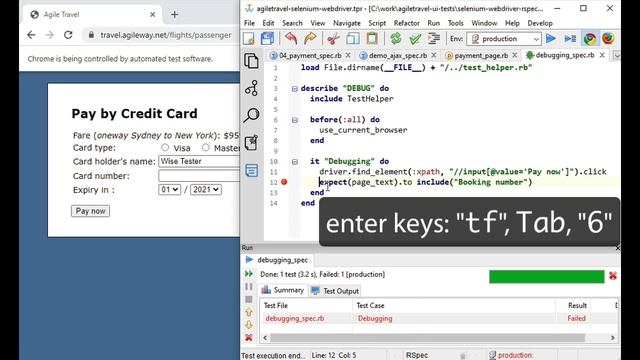Click the up arrow in Run panel

point(249,312)
